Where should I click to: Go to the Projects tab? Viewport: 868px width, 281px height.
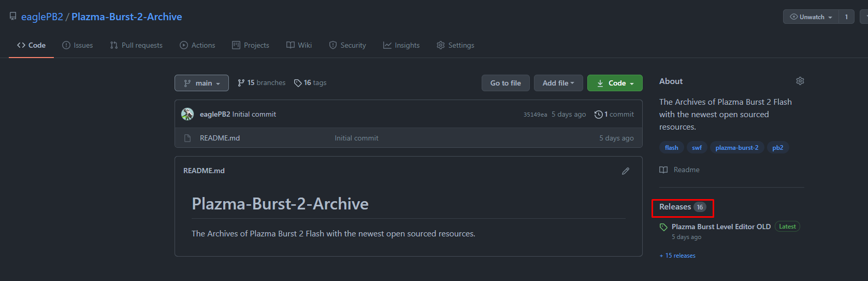(251, 45)
